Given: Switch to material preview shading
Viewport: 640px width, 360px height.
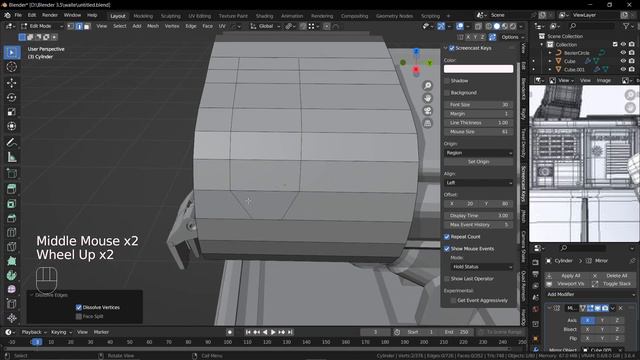Looking at the screenshot, I should coord(505,26).
